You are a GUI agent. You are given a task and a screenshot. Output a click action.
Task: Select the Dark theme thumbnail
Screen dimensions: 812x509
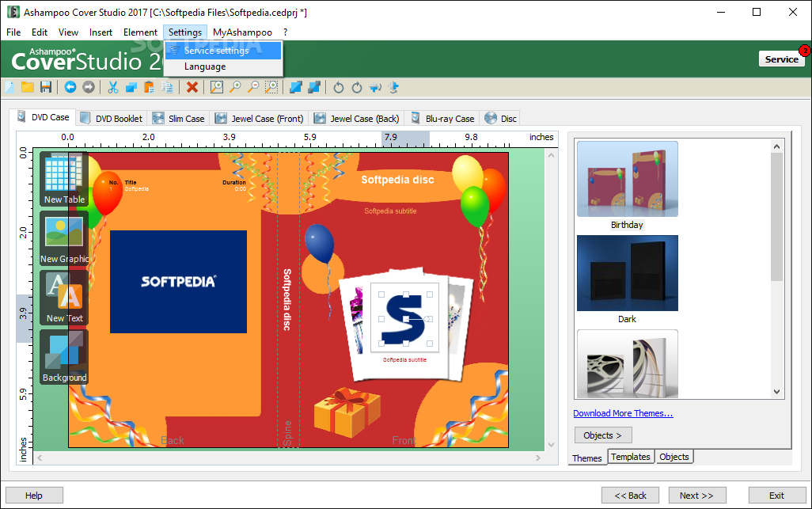[x=627, y=273]
